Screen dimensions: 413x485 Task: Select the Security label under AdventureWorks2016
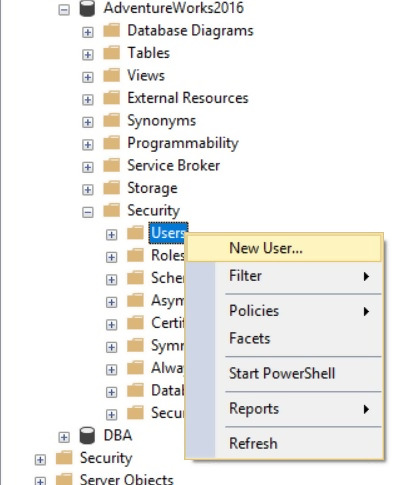154,211
